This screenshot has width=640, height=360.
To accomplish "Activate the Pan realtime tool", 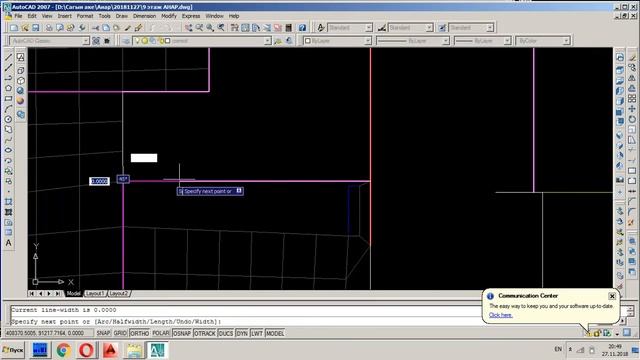I will (x=189, y=28).
